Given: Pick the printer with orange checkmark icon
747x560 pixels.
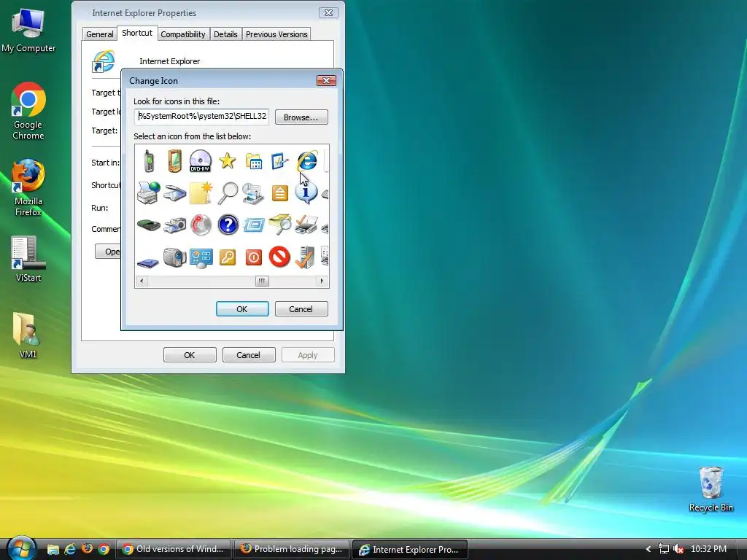Looking at the screenshot, I should [x=306, y=225].
